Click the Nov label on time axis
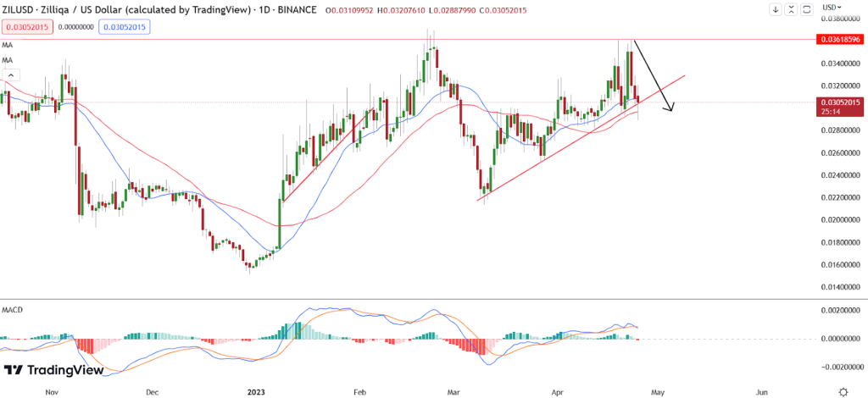This screenshot has height=398, width=868. (x=52, y=392)
